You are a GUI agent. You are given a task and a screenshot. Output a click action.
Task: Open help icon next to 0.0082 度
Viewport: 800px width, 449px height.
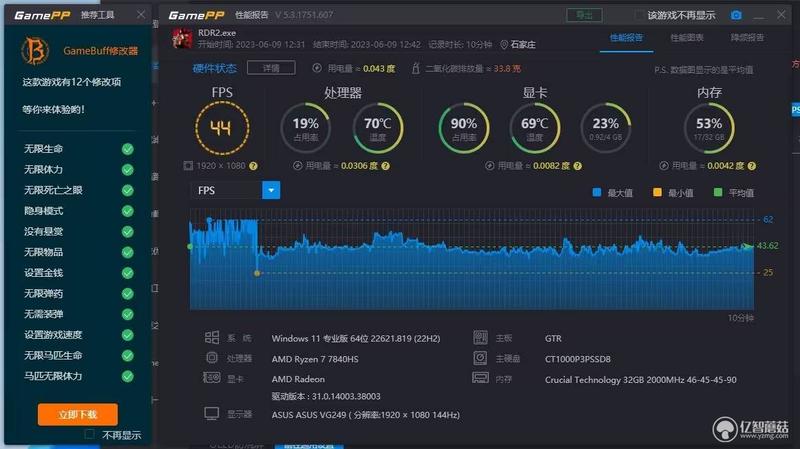pyautogui.click(x=578, y=166)
